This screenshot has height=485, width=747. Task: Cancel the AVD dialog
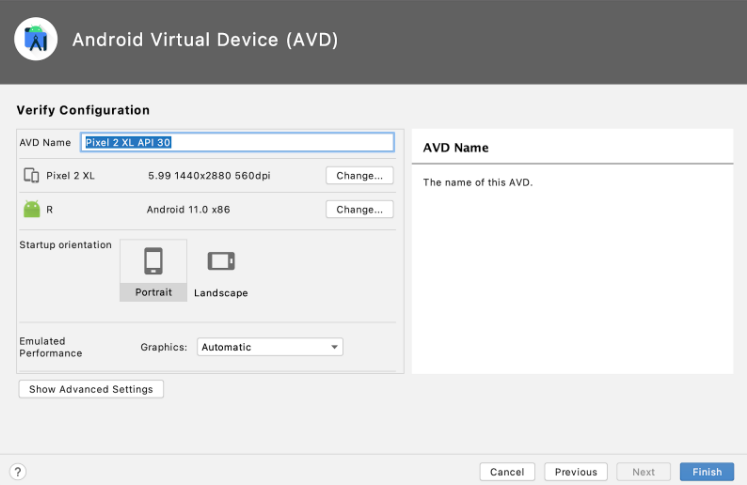pyautogui.click(x=507, y=472)
